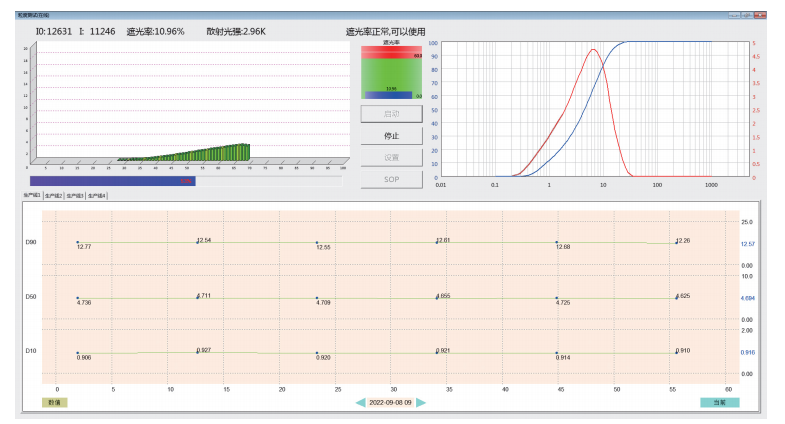Click the D50 data point labeled 4.736
Viewport: 785px width, 424px height.
click(x=77, y=298)
